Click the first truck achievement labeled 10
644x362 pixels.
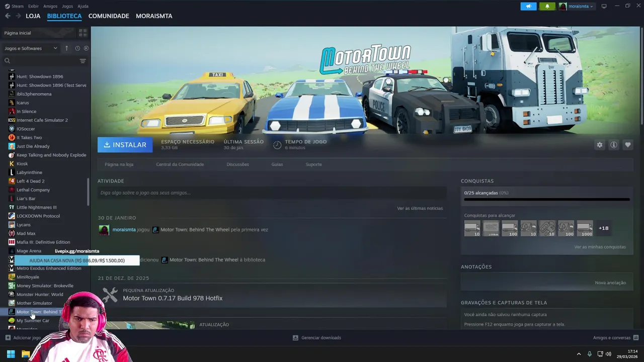[x=472, y=228]
